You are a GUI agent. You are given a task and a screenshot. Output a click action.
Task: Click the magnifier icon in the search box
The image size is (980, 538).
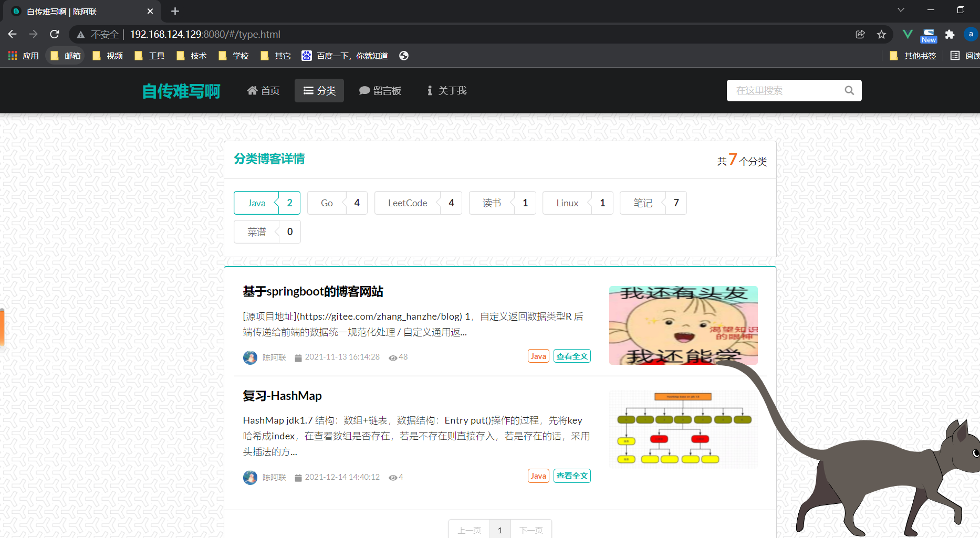pos(849,90)
